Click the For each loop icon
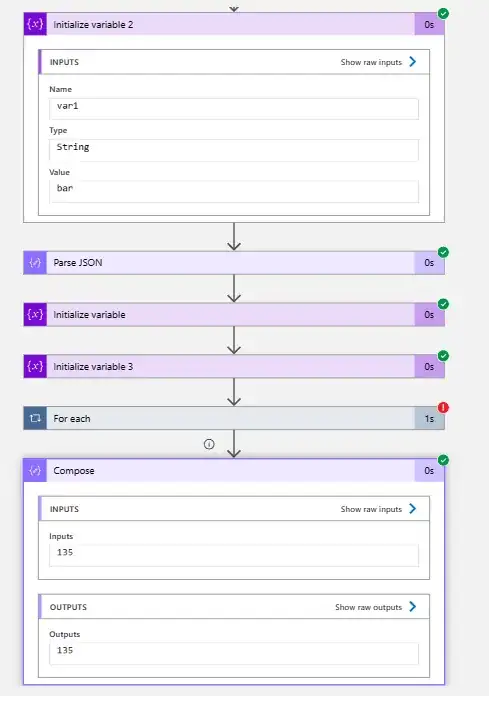The image size is (489, 704). click(x=35, y=418)
